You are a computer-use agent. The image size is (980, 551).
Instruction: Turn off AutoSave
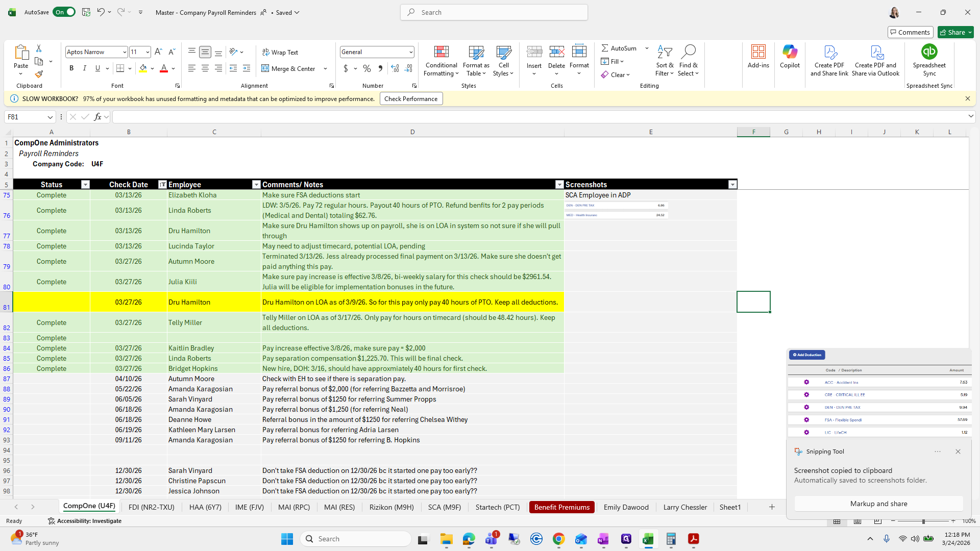point(64,12)
